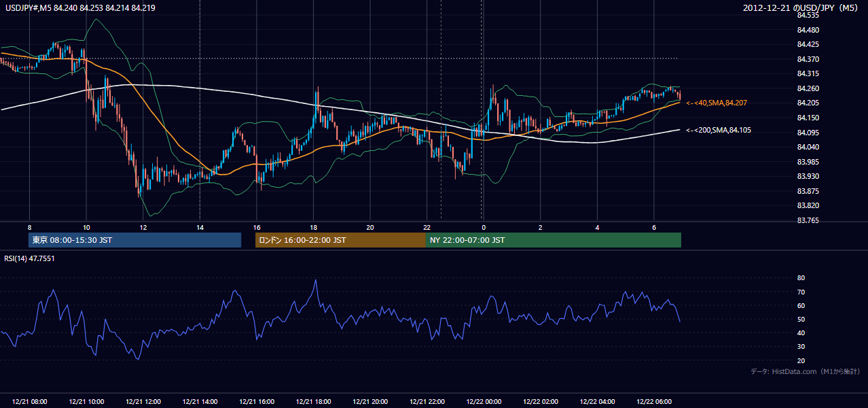Screen dimensions: 868x408
Task: Click the hour label 10 under the price chart
Action: 86,226
